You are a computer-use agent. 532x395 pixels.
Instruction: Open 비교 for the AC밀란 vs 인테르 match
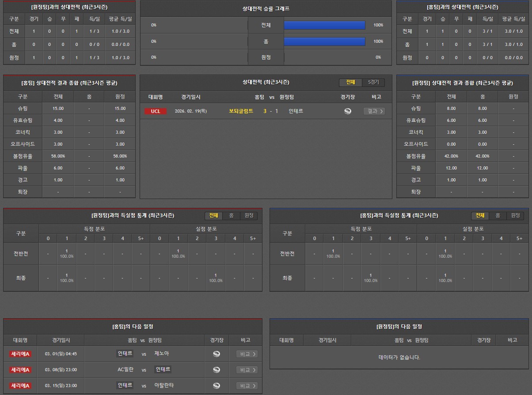[247, 370]
